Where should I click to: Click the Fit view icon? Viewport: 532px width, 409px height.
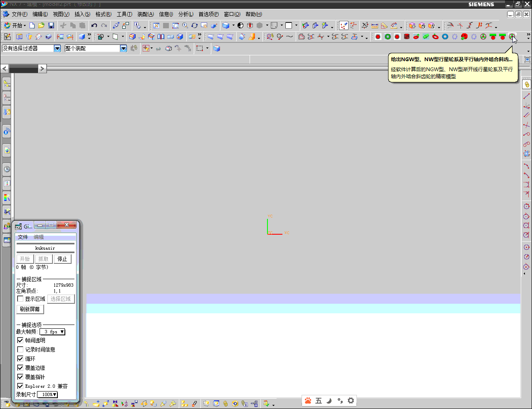point(156,25)
